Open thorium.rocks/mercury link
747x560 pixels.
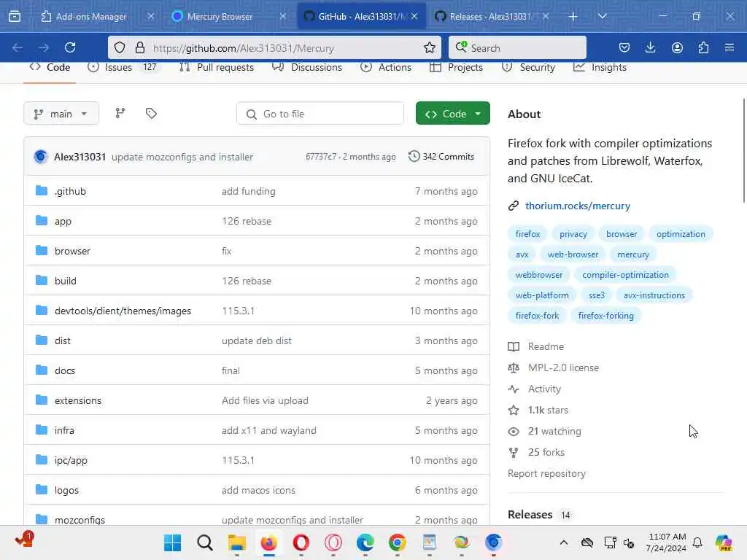tap(578, 206)
